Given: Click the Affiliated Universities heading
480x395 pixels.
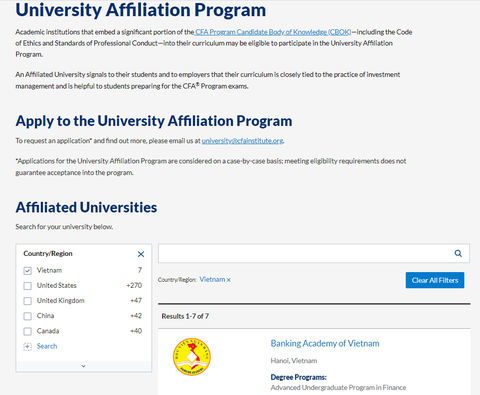Looking at the screenshot, I should pos(86,207).
